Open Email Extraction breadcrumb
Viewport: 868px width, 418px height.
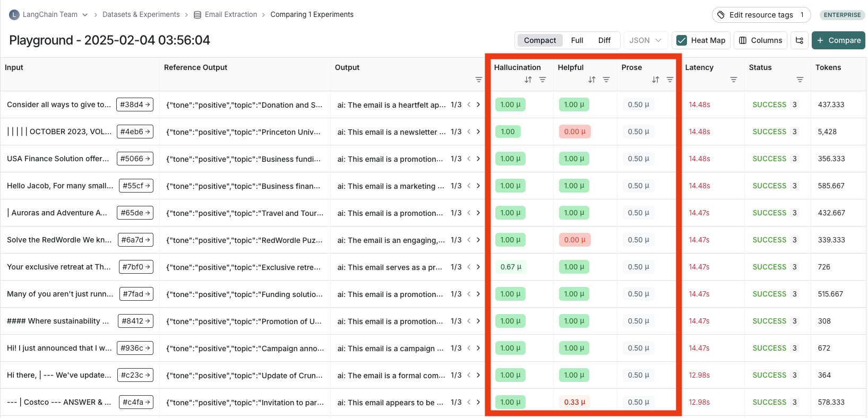point(230,15)
